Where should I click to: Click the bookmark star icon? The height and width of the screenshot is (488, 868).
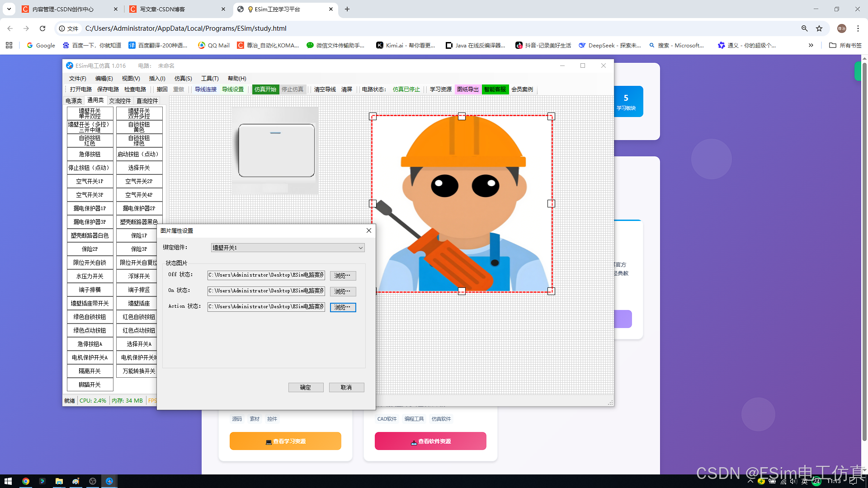click(819, 28)
